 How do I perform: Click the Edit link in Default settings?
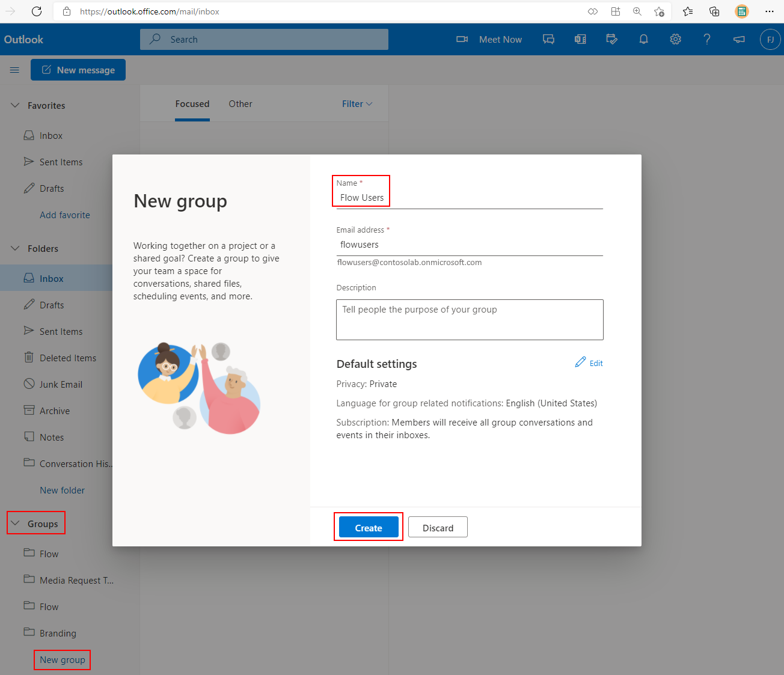point(596,363)
